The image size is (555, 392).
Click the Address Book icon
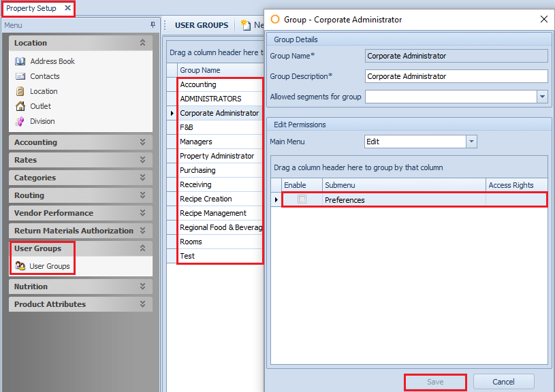point(20,61)
